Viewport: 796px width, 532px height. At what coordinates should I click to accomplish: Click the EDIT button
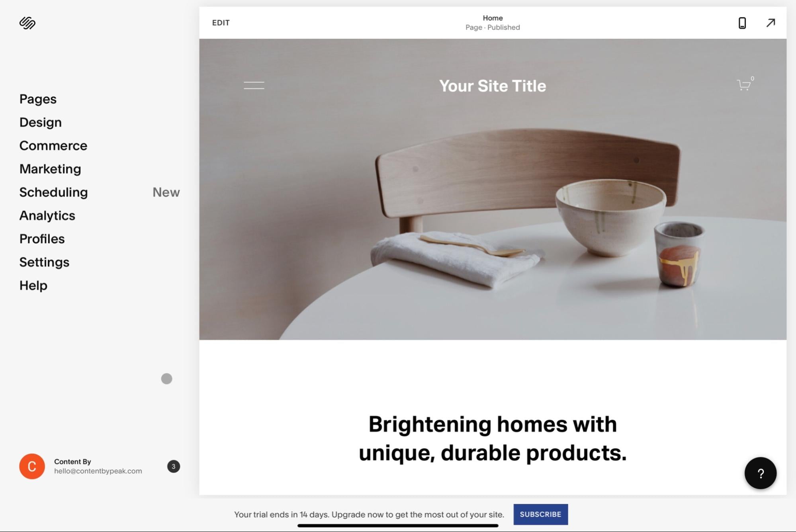coord(221,22)
